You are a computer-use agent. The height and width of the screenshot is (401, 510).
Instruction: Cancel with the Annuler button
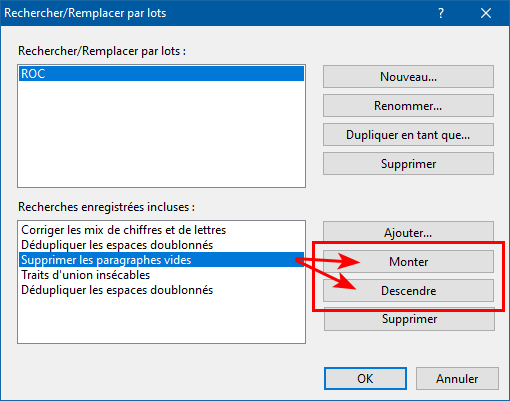pos(457,379)
